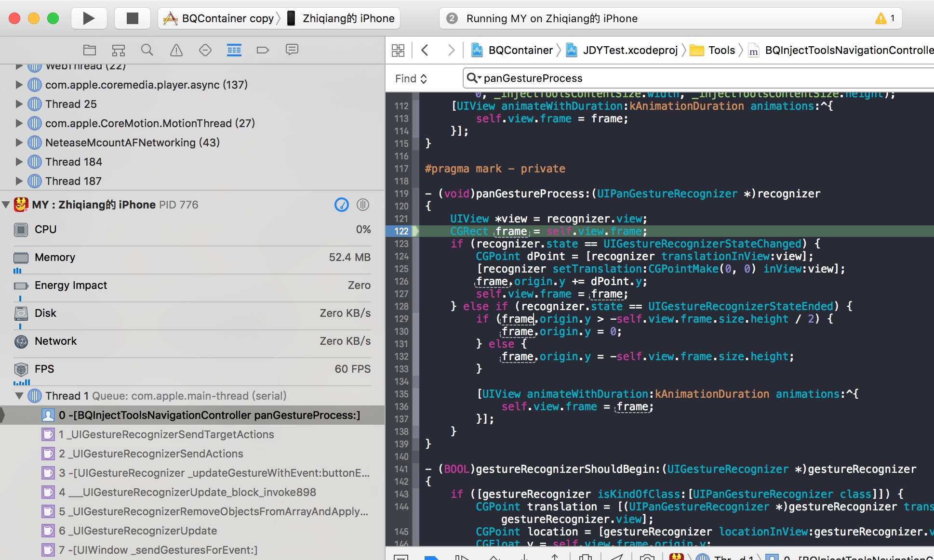Image resolution: width=934 pixels, height=560 pixels.
Task: Click line number 119 in the gutter
Action: (401, 194)
